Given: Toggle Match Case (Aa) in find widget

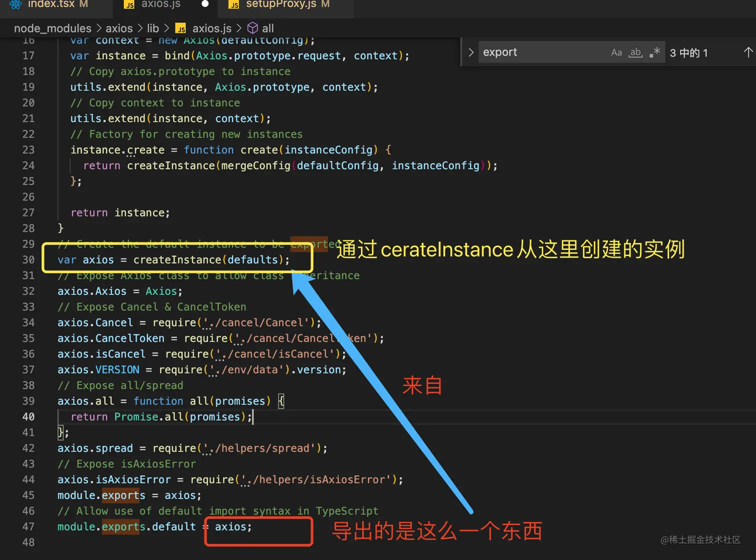Looking at the screenshot, I should pos(616,52).
